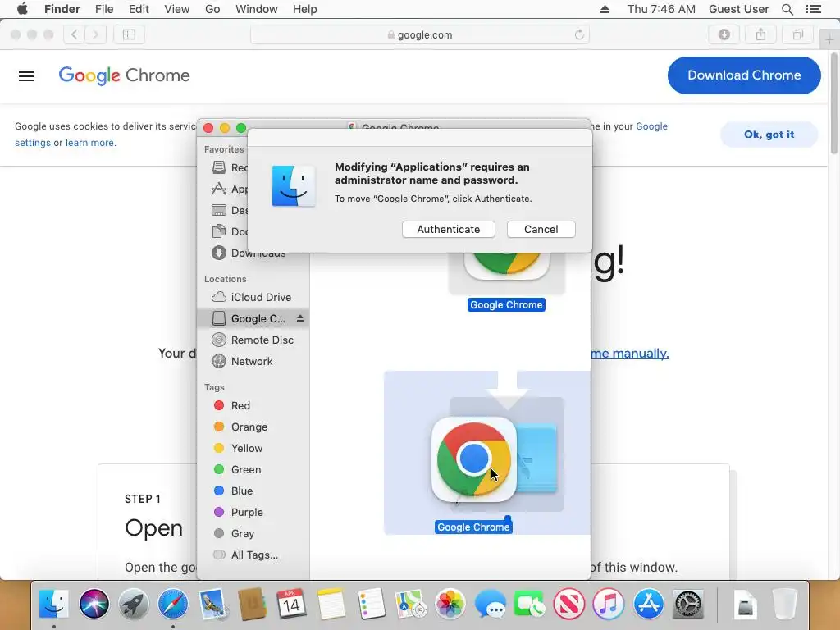Open Music from the Dock
Image resolution: width=840 pixels, height=630 pixels.
[609, 605]
